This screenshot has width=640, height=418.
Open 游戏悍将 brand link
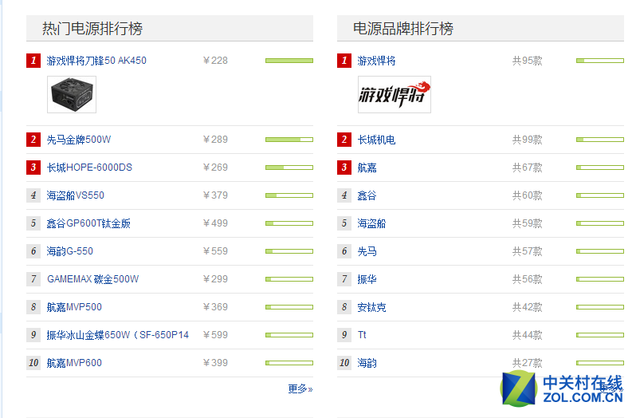[x=376, y=61]
